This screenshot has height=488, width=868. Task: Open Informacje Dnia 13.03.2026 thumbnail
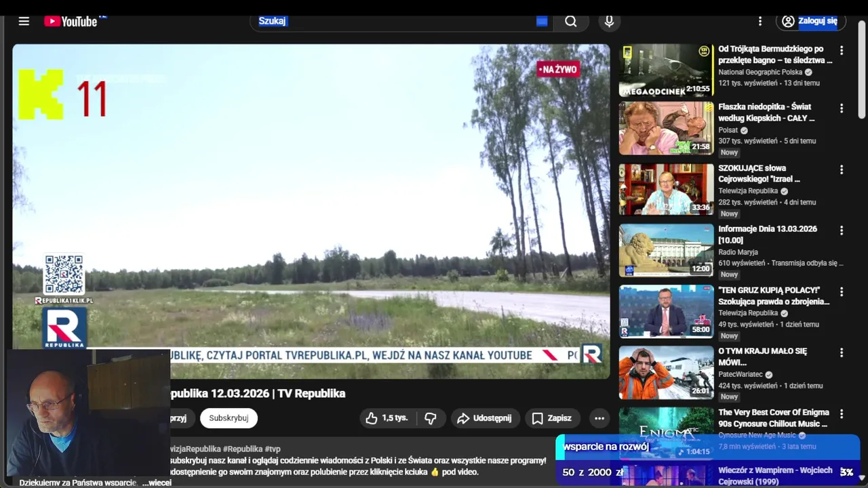(666, 250)
